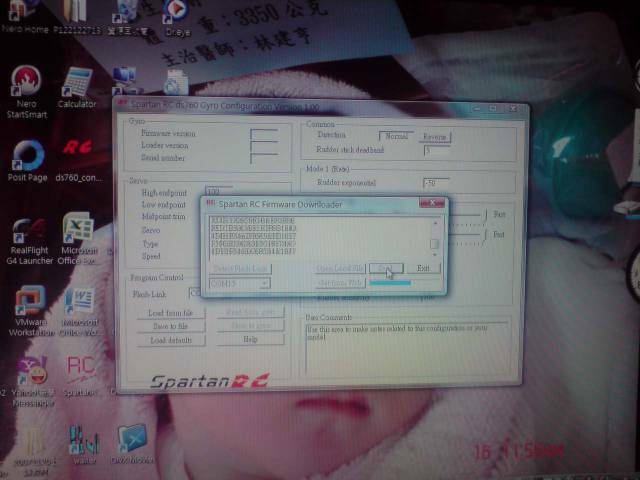The height and width of the screenshot is (480, 640).
Task: Close the Spartan RC Firmware Downloader dialog
Action: (431, 202)
